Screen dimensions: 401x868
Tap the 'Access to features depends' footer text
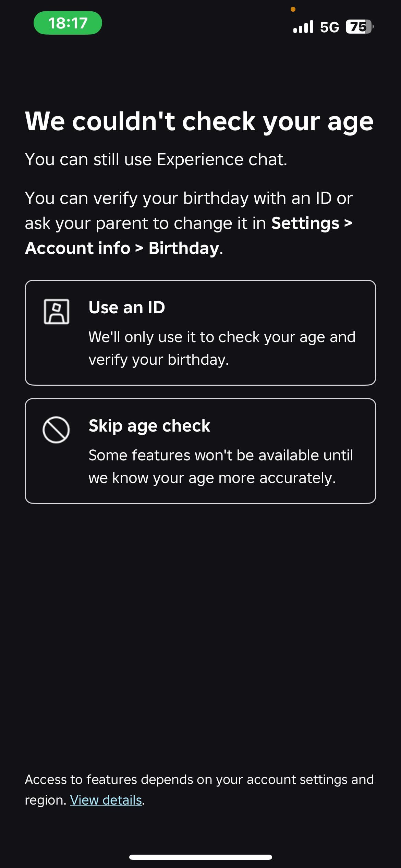(x=199, y=780)
